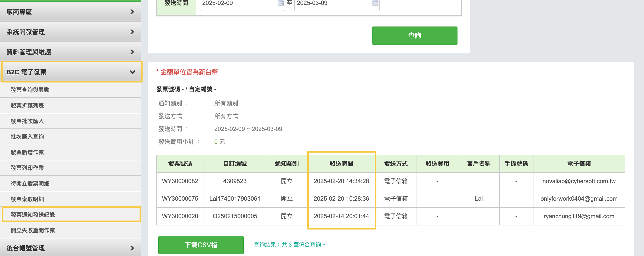The height and width of the screenshot is (256, 644).
Task: Click email ryanchung119@gmail.com cell
Action: point(579,216)
